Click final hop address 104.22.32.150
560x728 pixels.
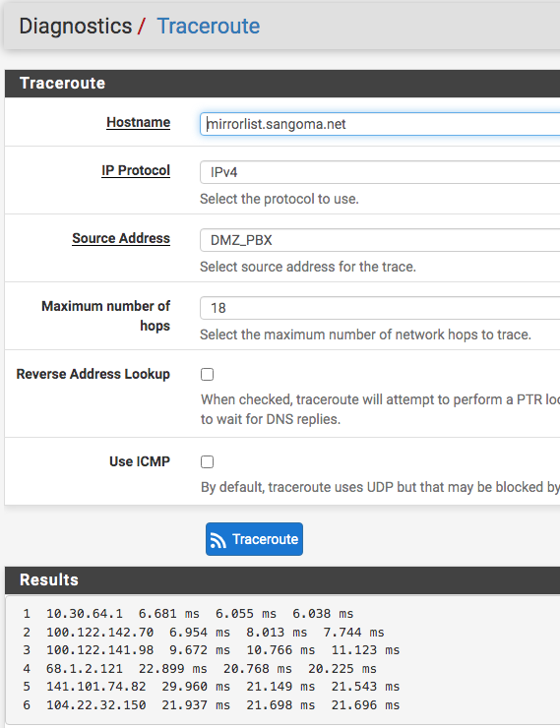[x=96, y=705]
